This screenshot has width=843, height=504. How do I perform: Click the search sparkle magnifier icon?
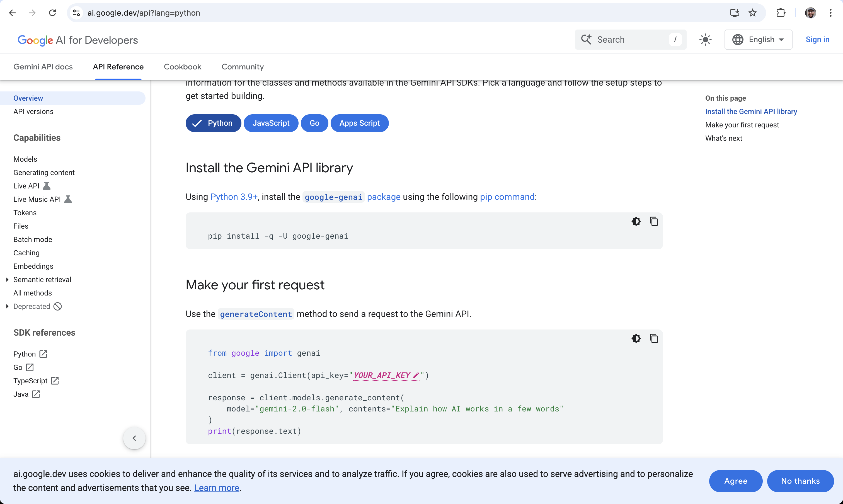pos(586,39)
